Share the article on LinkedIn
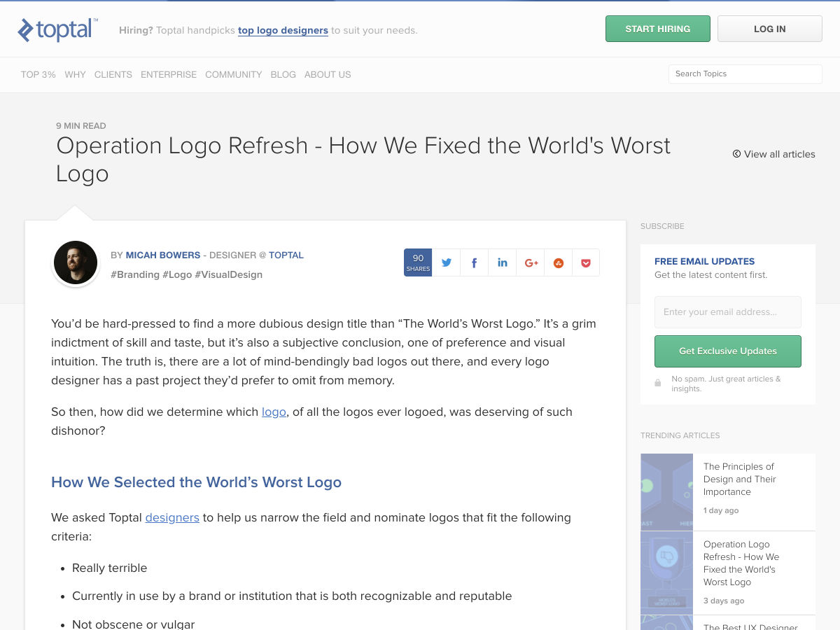Screen dimensions: 840x630 [x=502, y=262]
